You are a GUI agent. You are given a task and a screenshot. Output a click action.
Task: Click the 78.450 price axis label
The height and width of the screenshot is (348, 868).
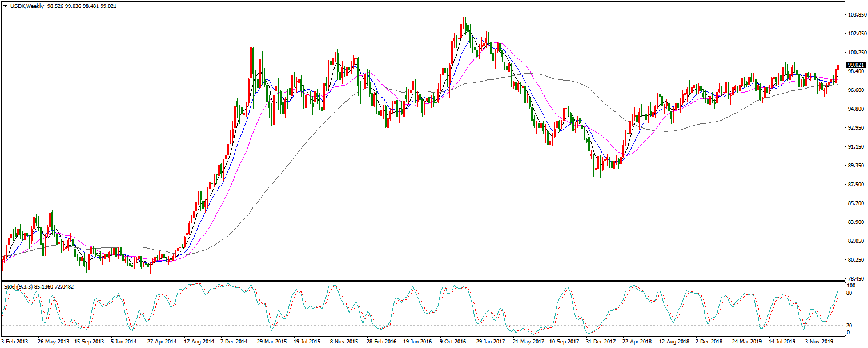click(855, 278)
